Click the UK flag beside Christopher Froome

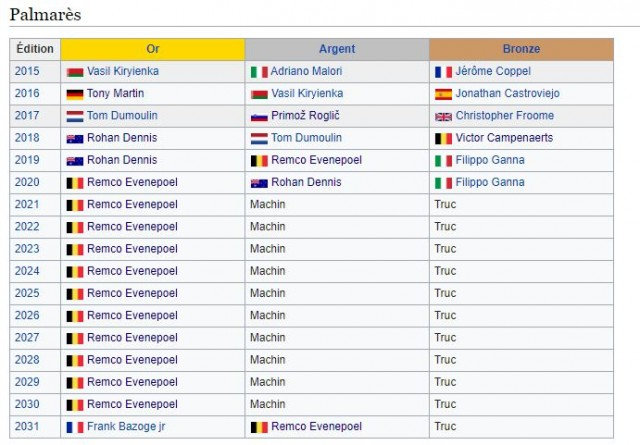pyautogui.click(x=443, y=116)
